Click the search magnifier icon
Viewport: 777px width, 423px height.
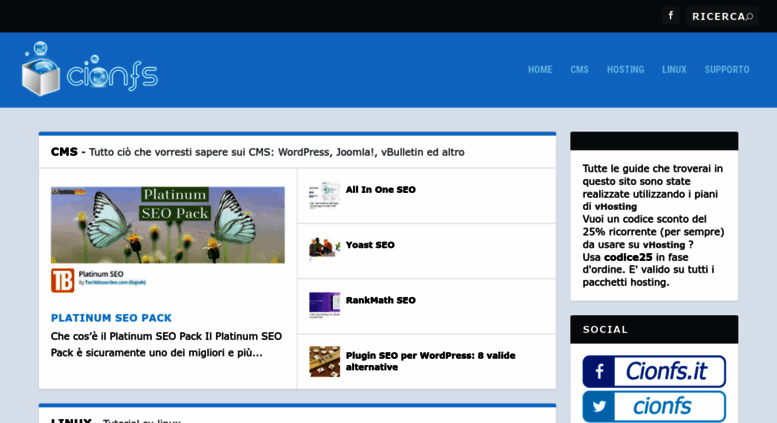750,16
